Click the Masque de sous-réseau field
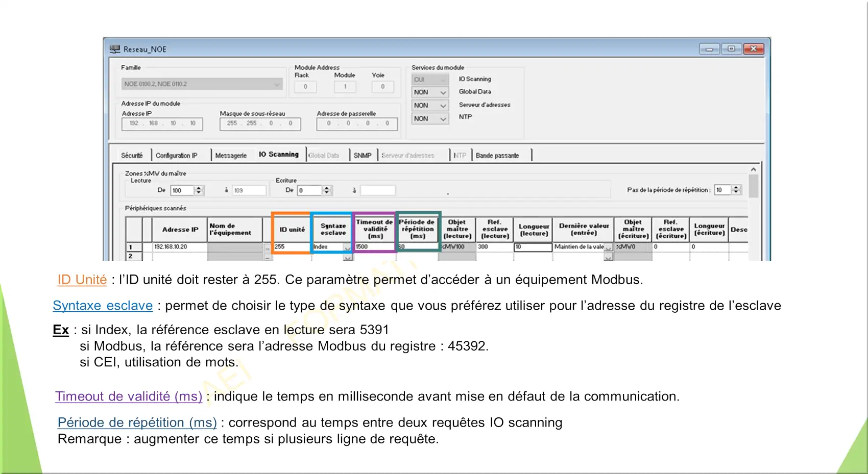 (x=260, y=123)
